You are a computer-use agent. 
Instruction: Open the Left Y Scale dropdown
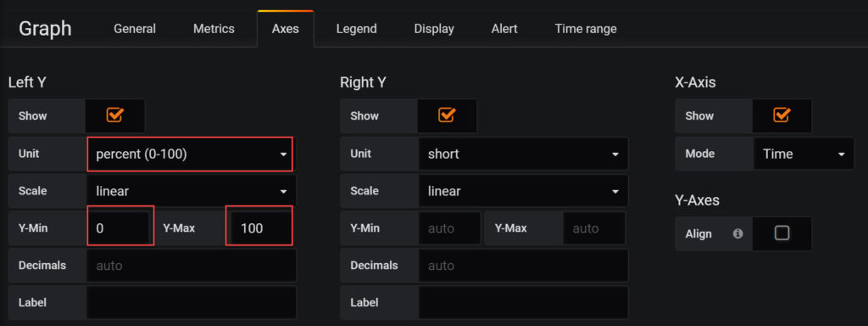tap(191, 191)
